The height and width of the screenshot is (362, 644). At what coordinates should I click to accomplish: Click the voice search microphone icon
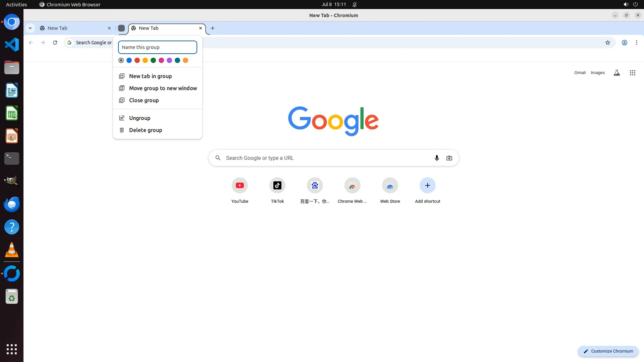click(x=437, y=158)
